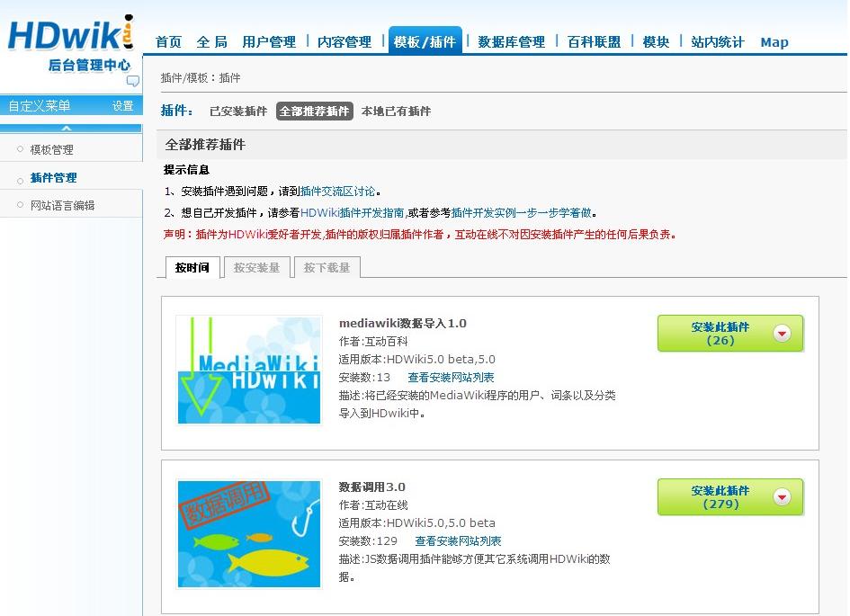Collapse the sidebar menu with the up arrow
Viewport: 850px width, 616px height.
[x=67, y=129]
